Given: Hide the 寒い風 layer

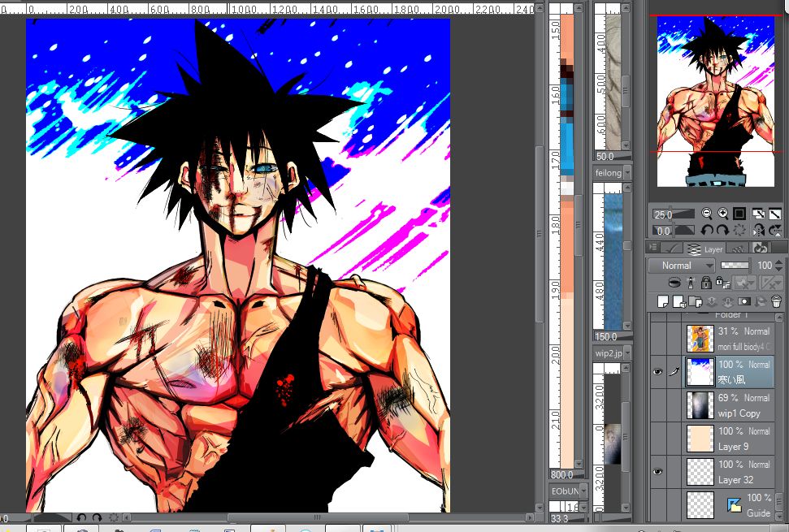Looking at the screenshot, I should [657, 371].
